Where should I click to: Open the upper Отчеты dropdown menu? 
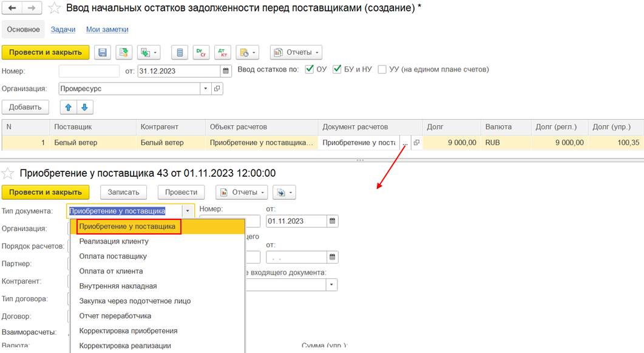(x=296, y=53)
